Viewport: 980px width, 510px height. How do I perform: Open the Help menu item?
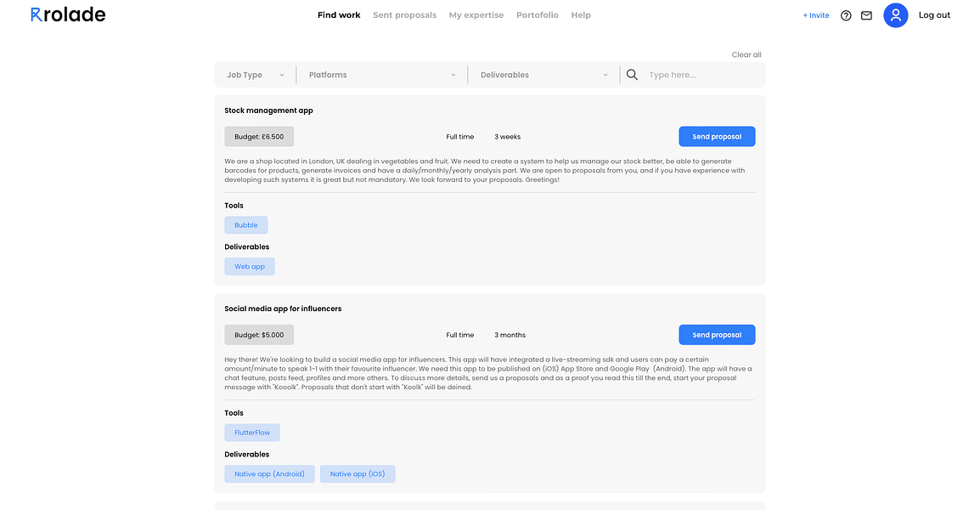tap(581, 15)
